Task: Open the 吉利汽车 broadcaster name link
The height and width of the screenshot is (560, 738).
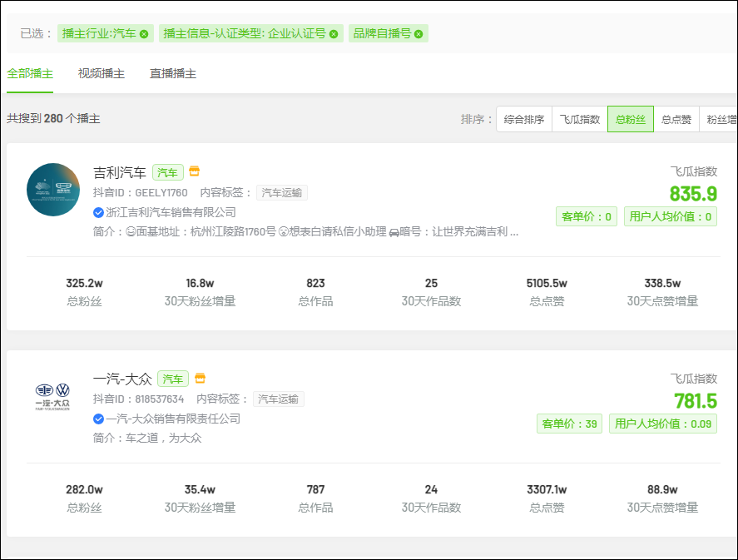Action: [120, 173]
